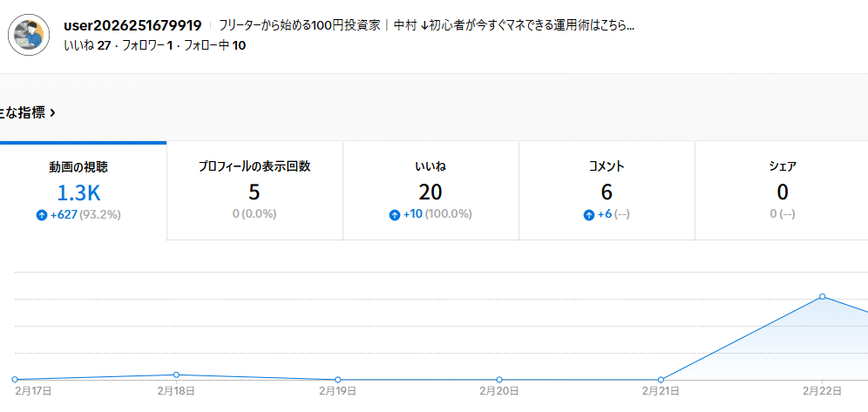Select the シェア metric tab
Viewport: 868px width, 412px height.
[782, 191]
